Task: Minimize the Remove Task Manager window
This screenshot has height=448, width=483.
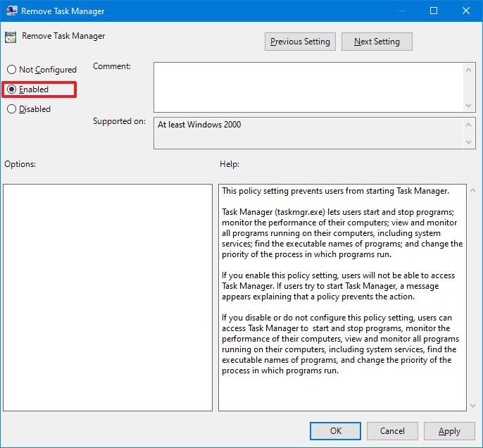Action: 401,11
